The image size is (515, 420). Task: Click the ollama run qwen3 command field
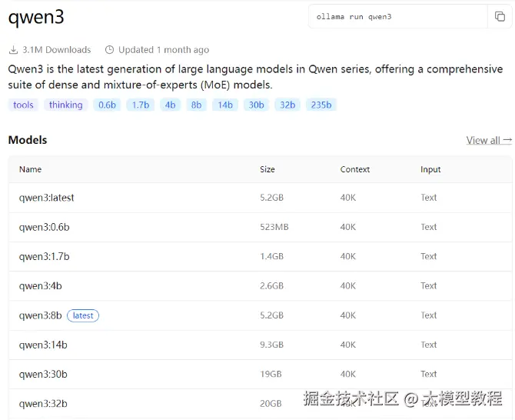pos(398,16)
